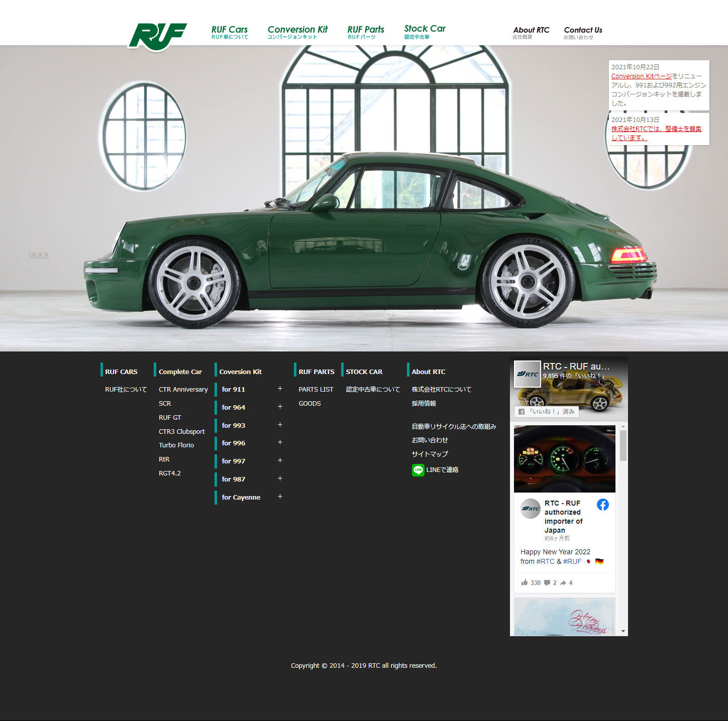Open お問い合わせ footer link

pyautogui.click(x=430, y=440)
